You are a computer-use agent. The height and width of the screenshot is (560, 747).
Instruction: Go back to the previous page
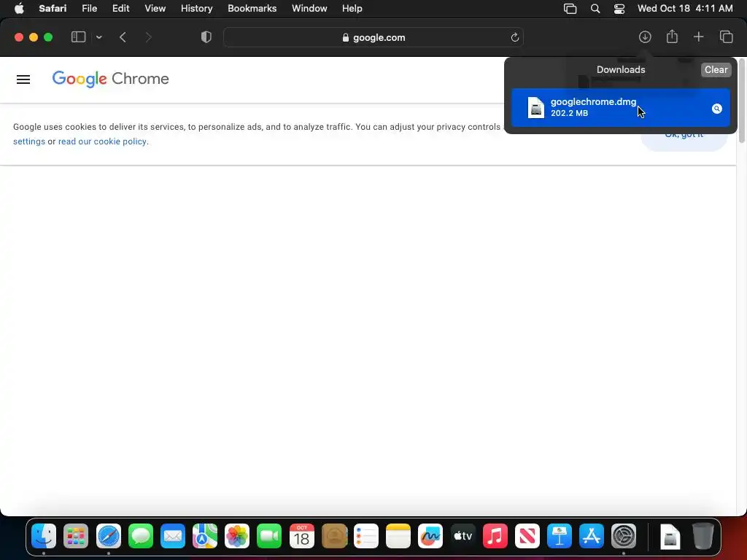[123, 37]
